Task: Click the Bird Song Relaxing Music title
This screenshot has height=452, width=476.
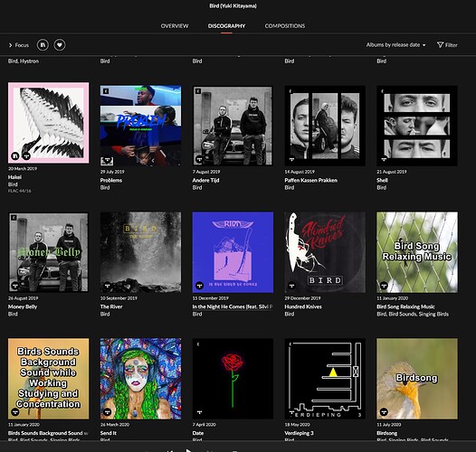Action: 406,306
